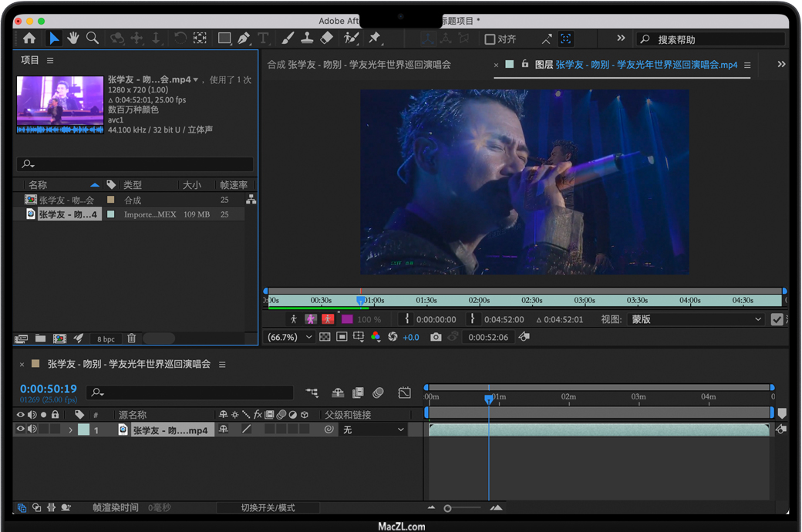Open the 视图 蒙版 dropdown
Image resolution: width=802 pixels, height=532 pixels.
tap(696, 319)
